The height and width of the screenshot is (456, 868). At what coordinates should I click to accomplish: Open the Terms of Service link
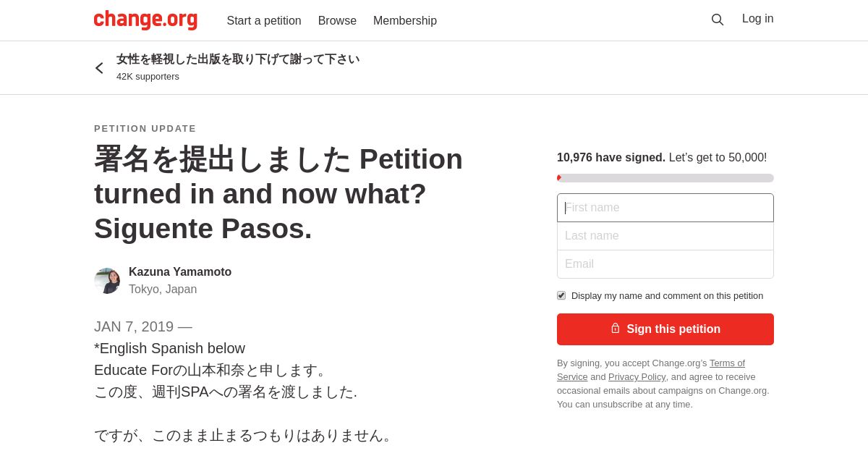(651, 370)
